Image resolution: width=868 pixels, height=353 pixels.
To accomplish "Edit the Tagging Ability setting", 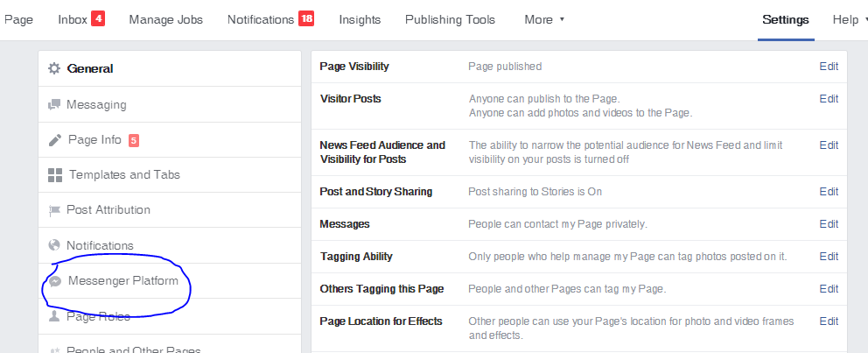I will click(829, 257).
